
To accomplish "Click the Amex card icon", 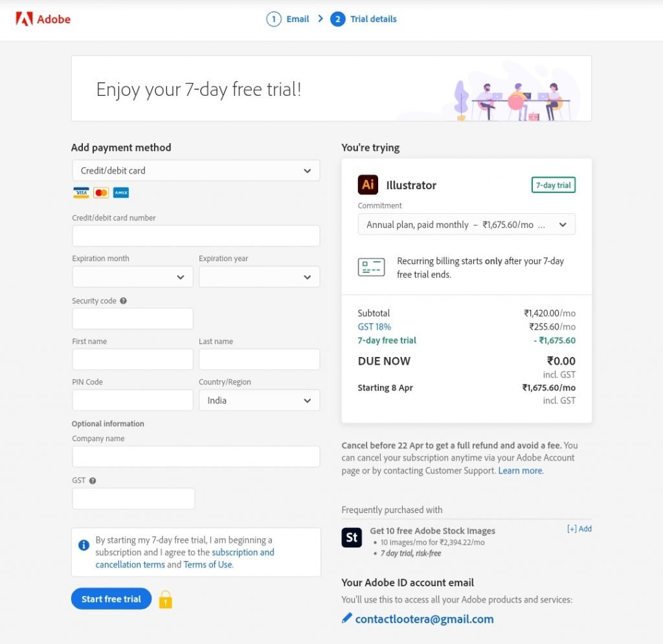I will point(121,193).
